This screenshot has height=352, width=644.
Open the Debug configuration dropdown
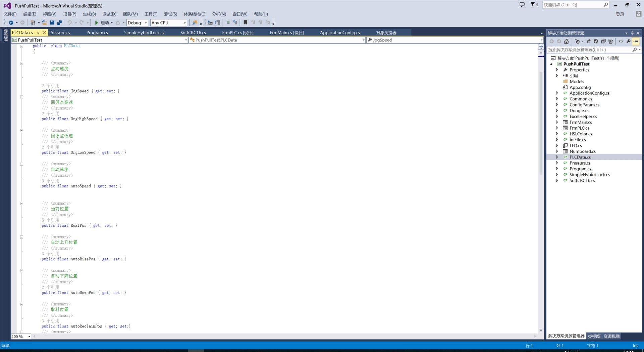pyautogui.click(x=137, y=23)
